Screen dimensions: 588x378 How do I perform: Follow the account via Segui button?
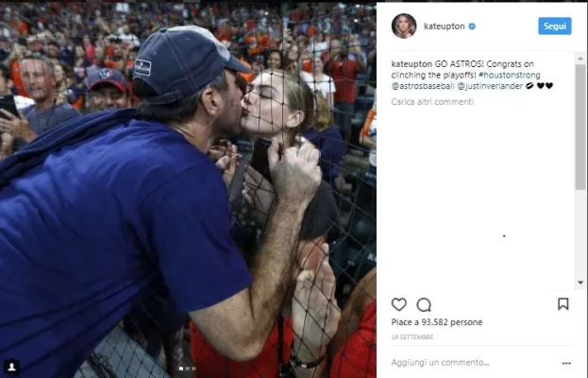point(555,26)
